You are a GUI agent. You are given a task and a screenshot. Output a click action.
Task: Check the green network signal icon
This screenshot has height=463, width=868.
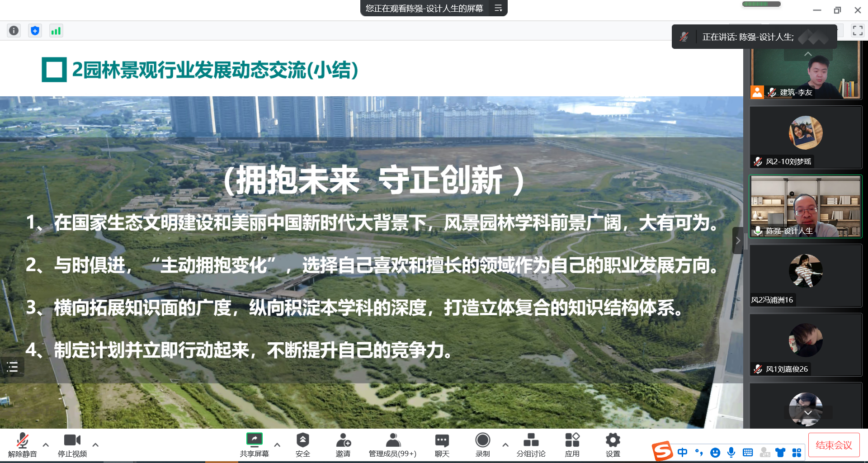56,31
